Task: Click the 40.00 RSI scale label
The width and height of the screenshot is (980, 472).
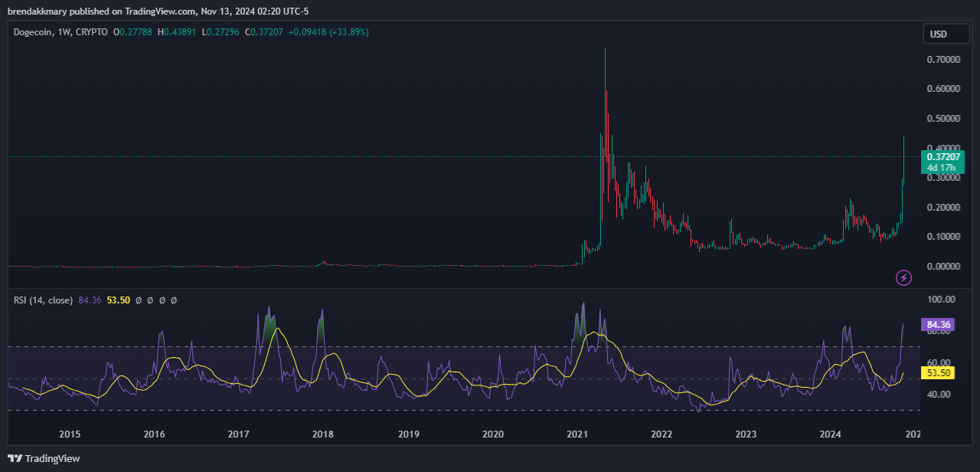Action: tap(939, 395)
